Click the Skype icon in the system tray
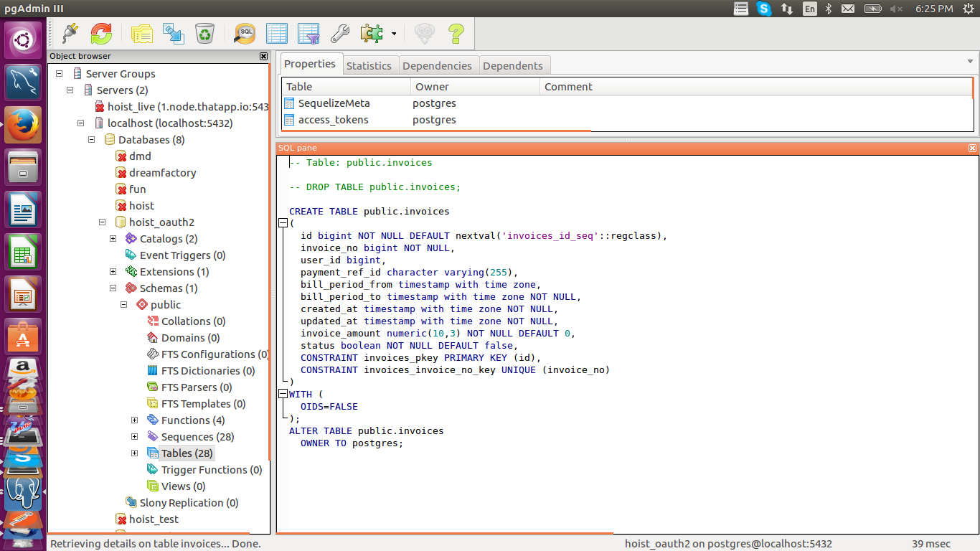Screen dimensions: 980x551 pos(763,9)
